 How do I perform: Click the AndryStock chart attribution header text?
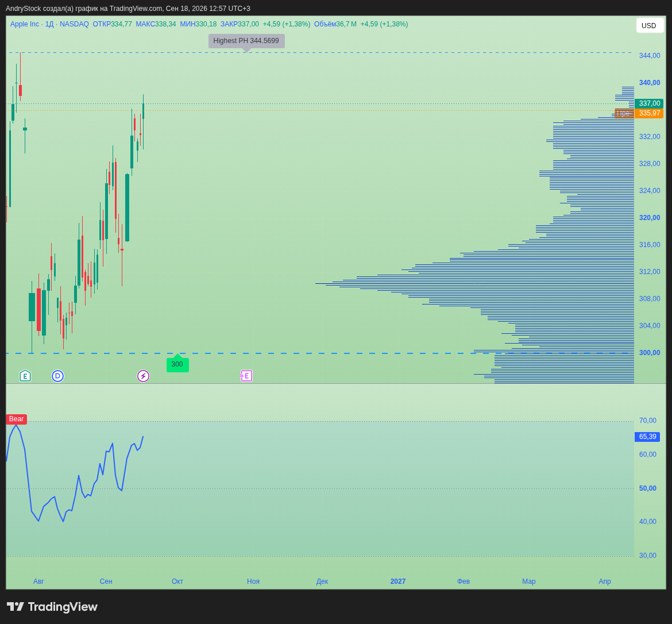[128, 9]
